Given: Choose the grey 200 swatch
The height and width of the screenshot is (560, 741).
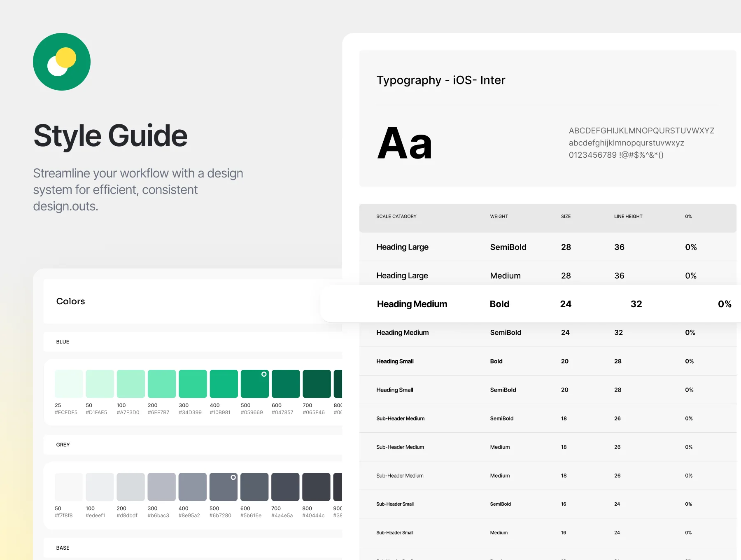Looking at the screenshot, I should (130, 487).
